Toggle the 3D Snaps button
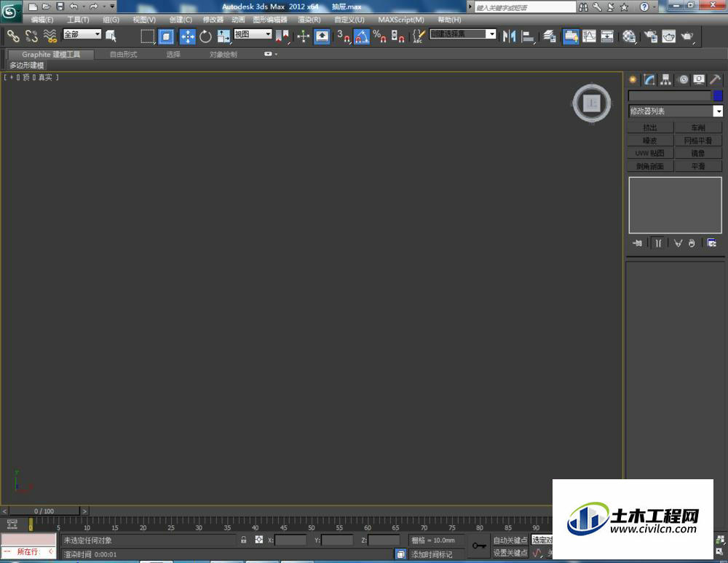 [343, 36]
